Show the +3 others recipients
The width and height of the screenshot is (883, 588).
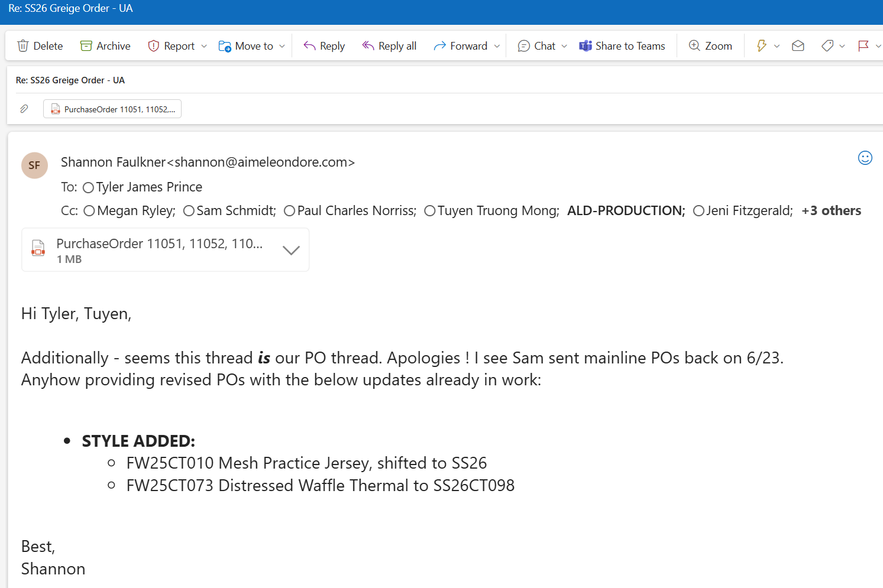[x=831, y=211]
